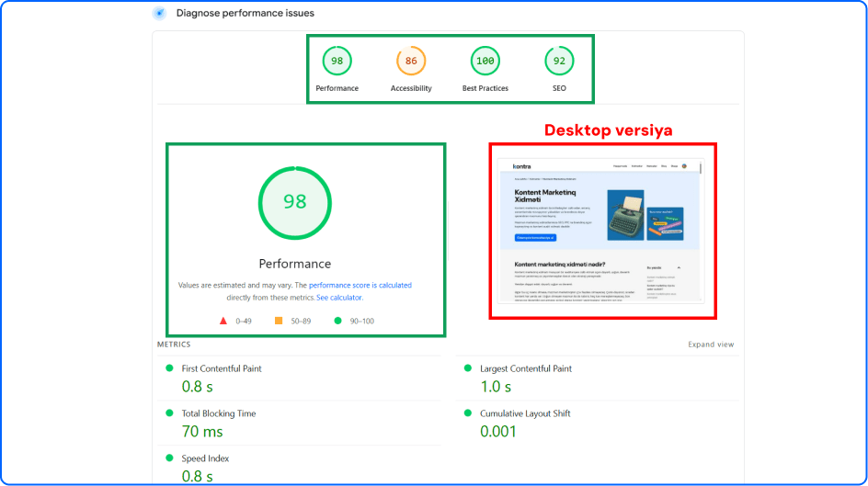Open the 'performance score is calculated' link
The width and height of the screenshot is (868, 486).
tap(360, 286)
